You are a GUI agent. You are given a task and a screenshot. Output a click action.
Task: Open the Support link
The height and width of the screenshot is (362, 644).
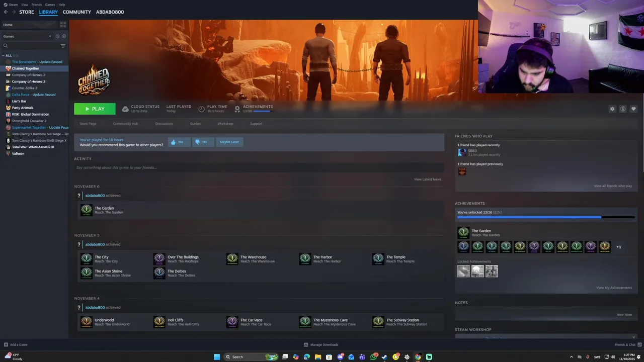tap(256, 124)
